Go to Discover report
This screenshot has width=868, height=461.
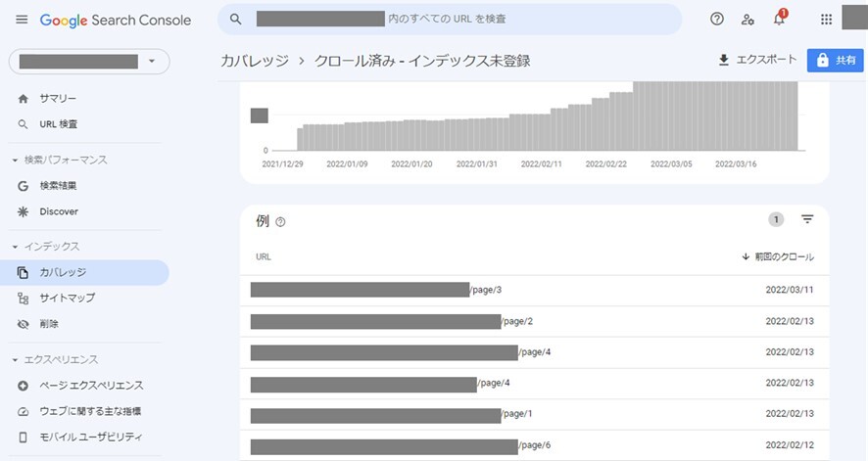[59, 211]
